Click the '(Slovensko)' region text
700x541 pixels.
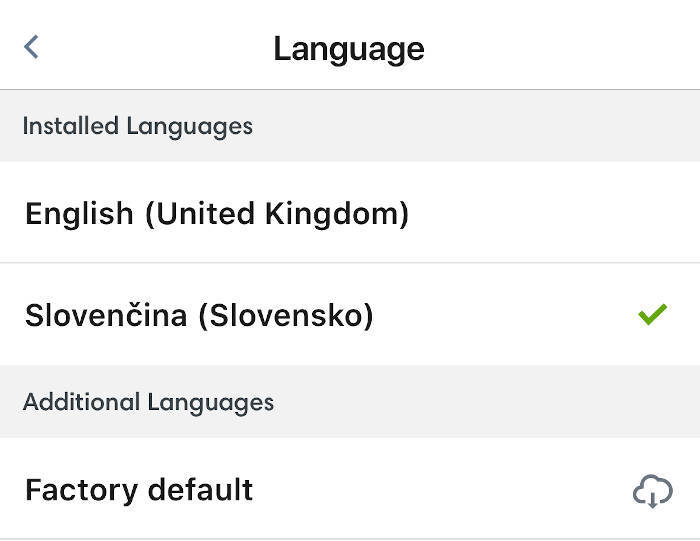pyautogui.click(x=286, y=316)
